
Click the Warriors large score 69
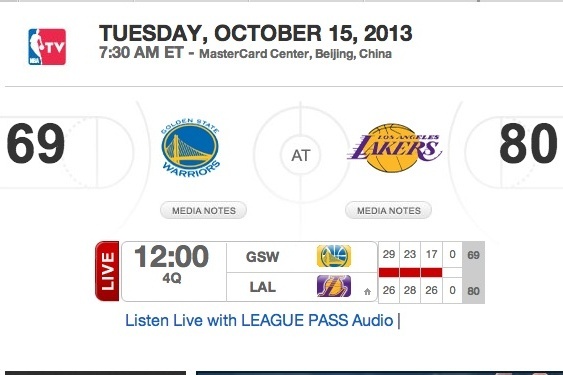click(36, 143)
